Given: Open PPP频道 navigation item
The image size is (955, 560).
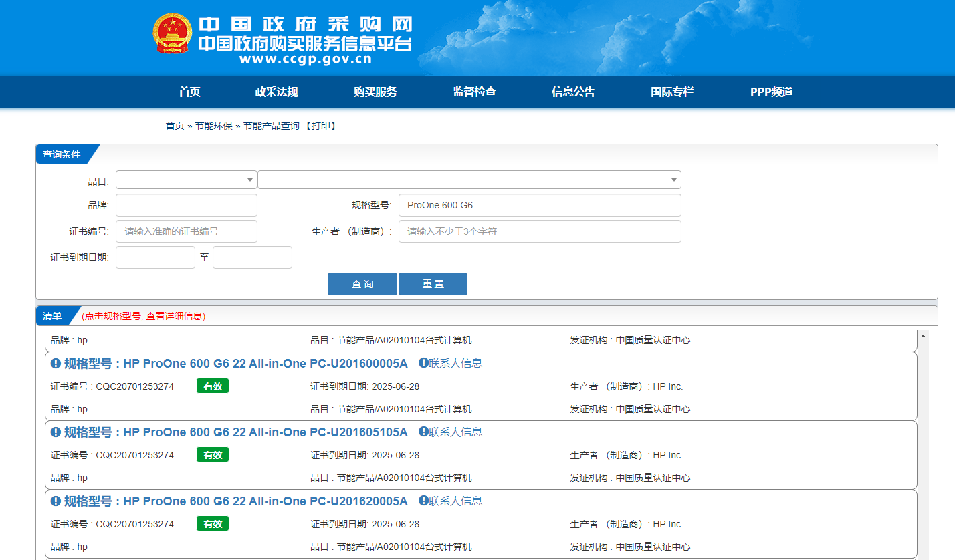Looking at the screenshot, I should coord(771,92).
